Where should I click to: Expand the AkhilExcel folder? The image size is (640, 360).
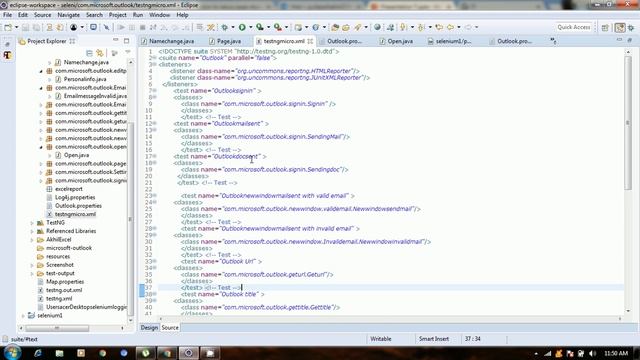(32, 240)
